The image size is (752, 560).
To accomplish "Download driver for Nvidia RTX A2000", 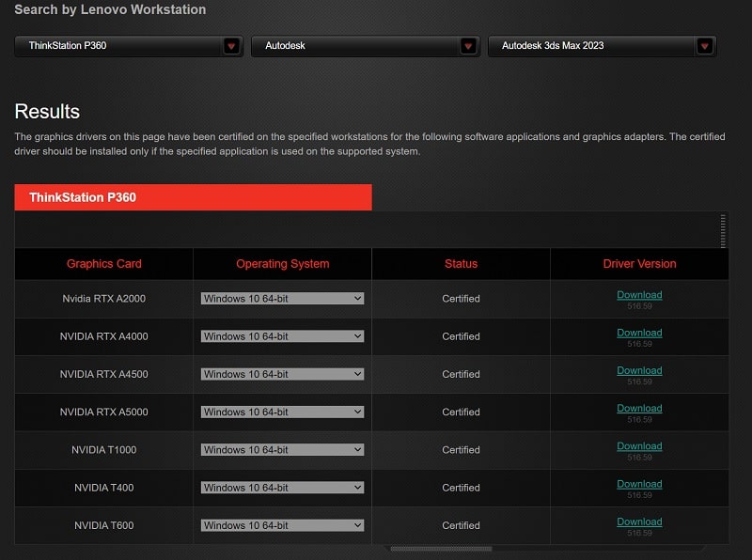I will [x=639, y=295].
